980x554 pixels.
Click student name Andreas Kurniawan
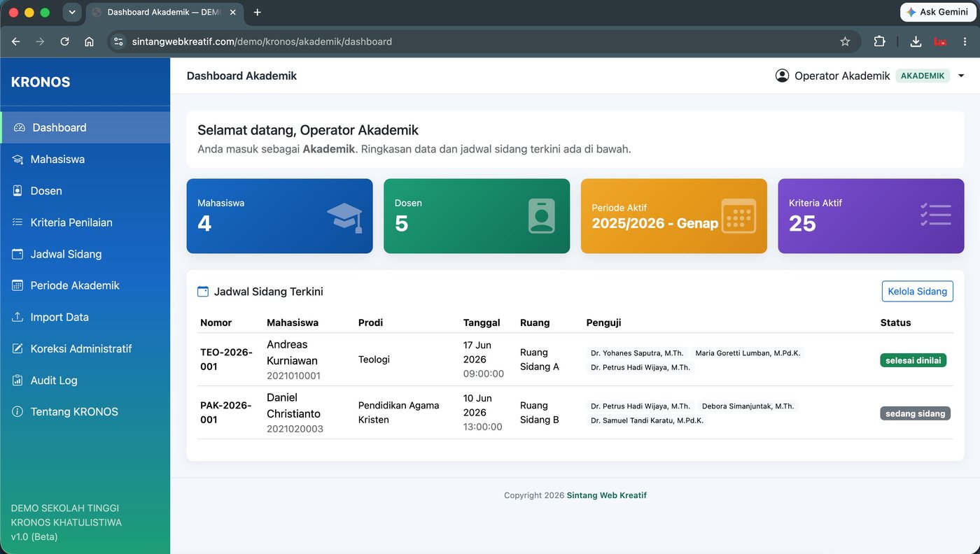pyautogui.click(x=292, y=353)
